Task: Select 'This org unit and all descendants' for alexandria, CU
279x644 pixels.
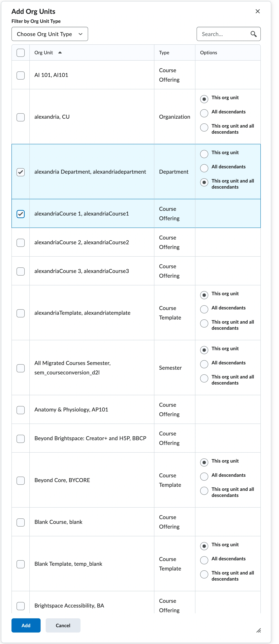Action: [x=204, y=127]
